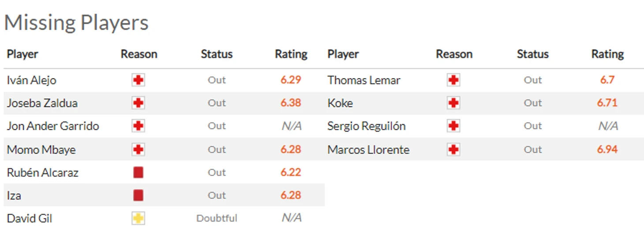644x234 pixels.
Task: Click the injury icon for Joseba Zaldua
Action: pos(139,103)
